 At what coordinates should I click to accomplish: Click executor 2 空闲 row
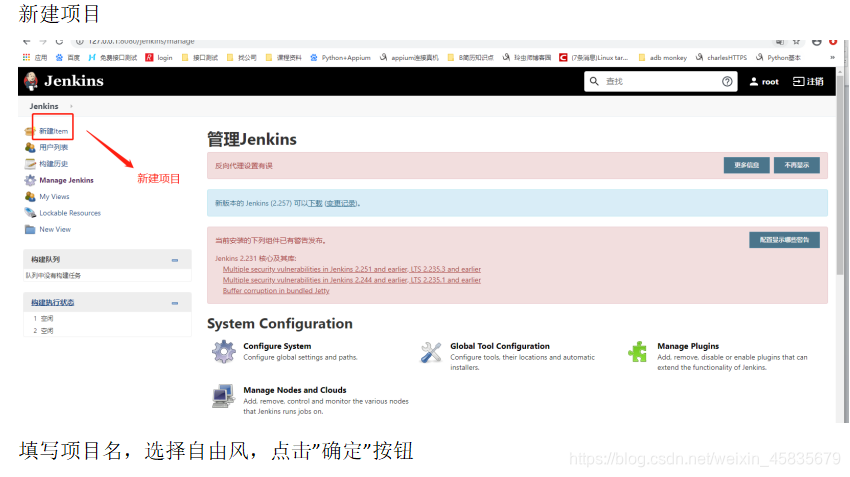pyautogui.click(x=107, y=331)
